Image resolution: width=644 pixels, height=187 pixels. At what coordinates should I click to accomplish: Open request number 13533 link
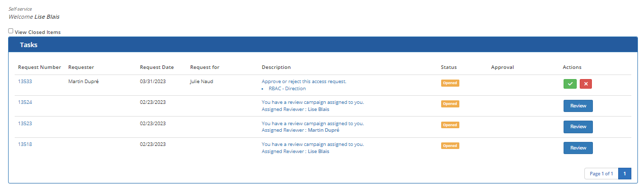(25, 81)
